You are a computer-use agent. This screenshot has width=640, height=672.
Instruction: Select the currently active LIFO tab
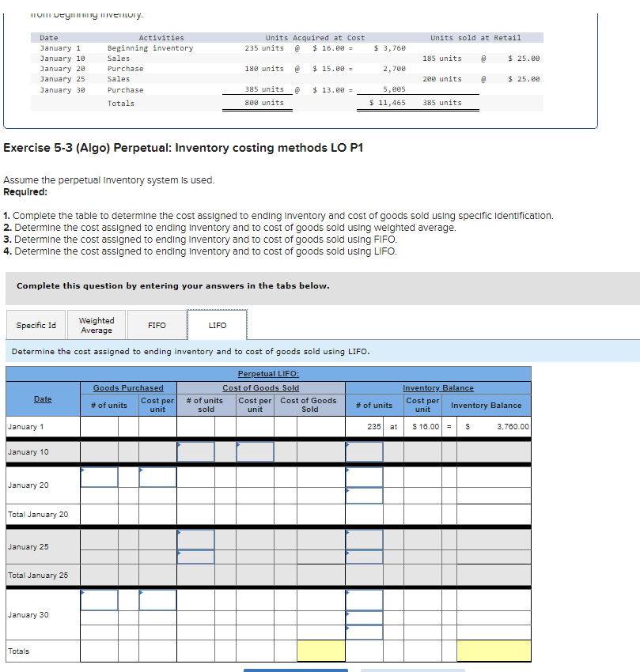point(216,324)
